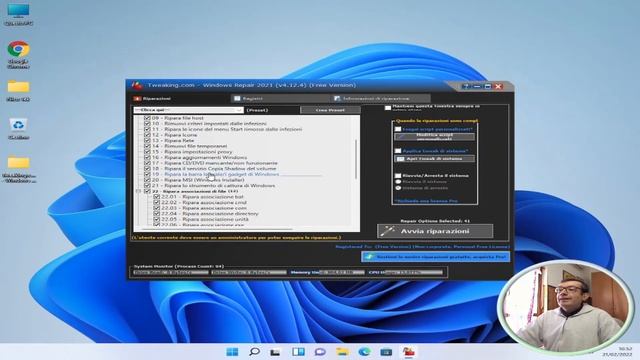The height and width of the screenshot is (360, 640).
Task: Open the This PC desktop icon
Action: coord(18,14)
